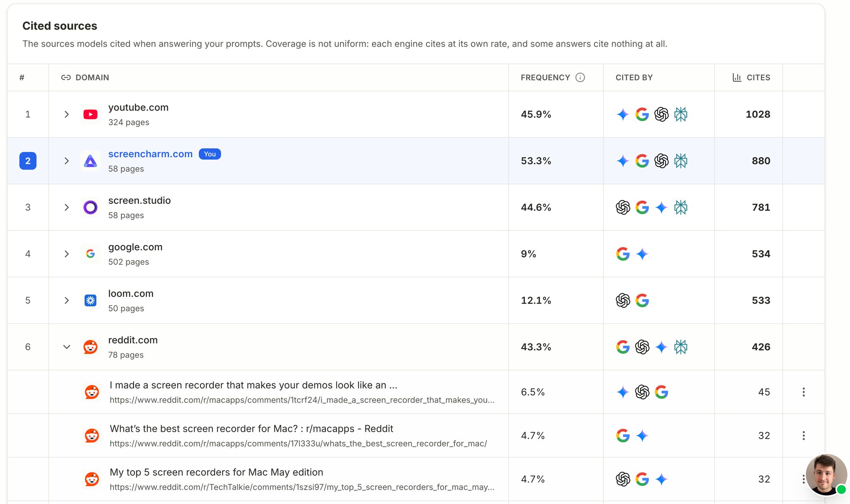Click the '502 pages' text
This screenshot has width=850, height=504.
pos(128,262)
